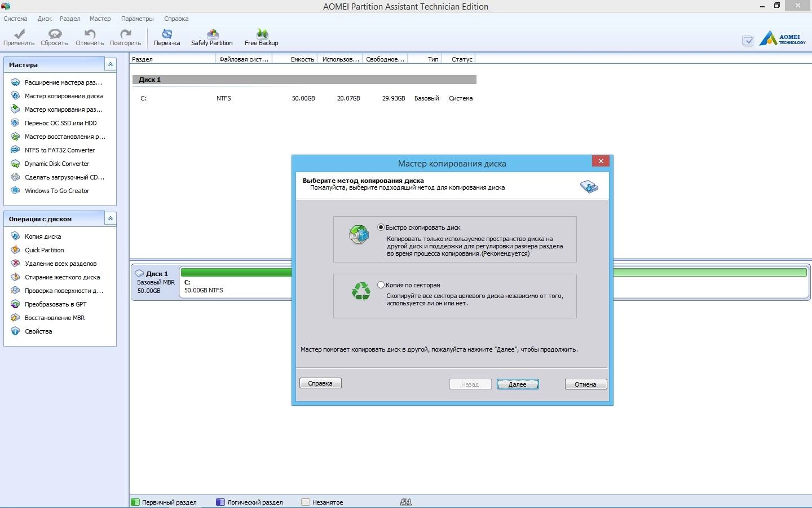
Task: Click the Логический раздел blue legend swatch
Action: (220, 502)
